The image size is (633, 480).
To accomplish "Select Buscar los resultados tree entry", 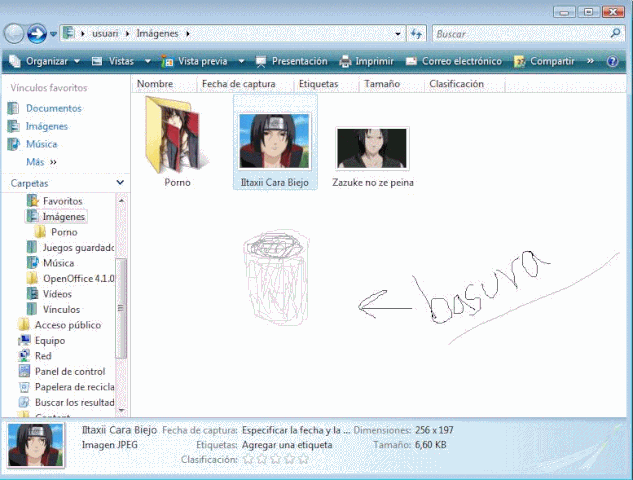I will (x=67, y=402).
